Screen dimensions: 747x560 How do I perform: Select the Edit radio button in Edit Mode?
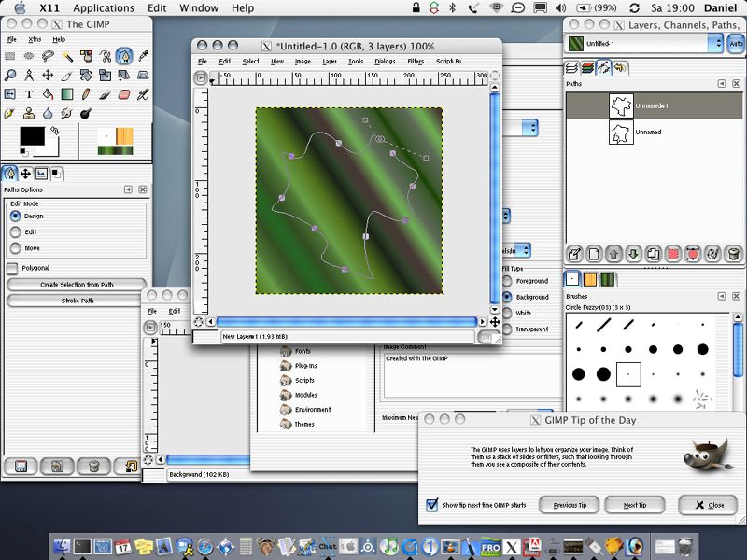coord(15,231)
